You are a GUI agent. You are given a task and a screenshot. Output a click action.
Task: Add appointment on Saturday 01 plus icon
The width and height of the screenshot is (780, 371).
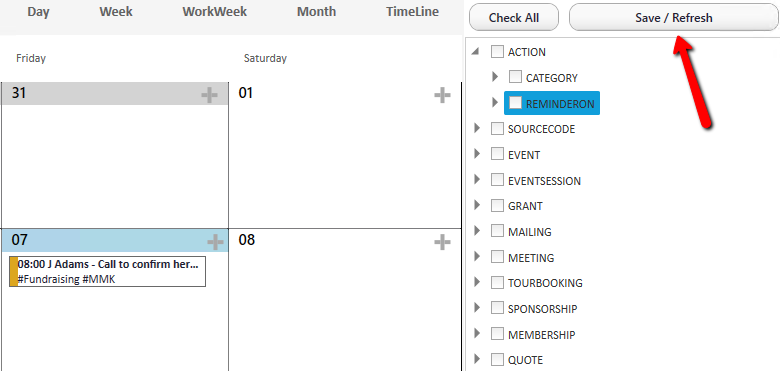(x=442, y=94)
